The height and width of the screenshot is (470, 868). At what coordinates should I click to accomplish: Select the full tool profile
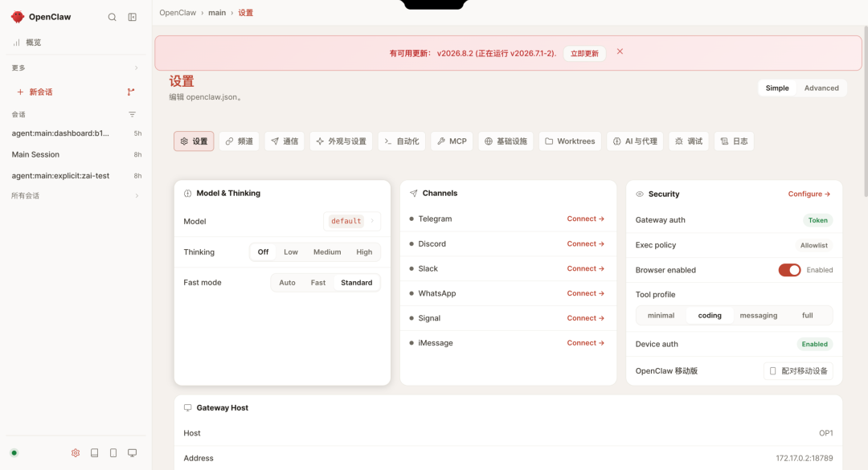pos(808,316)
